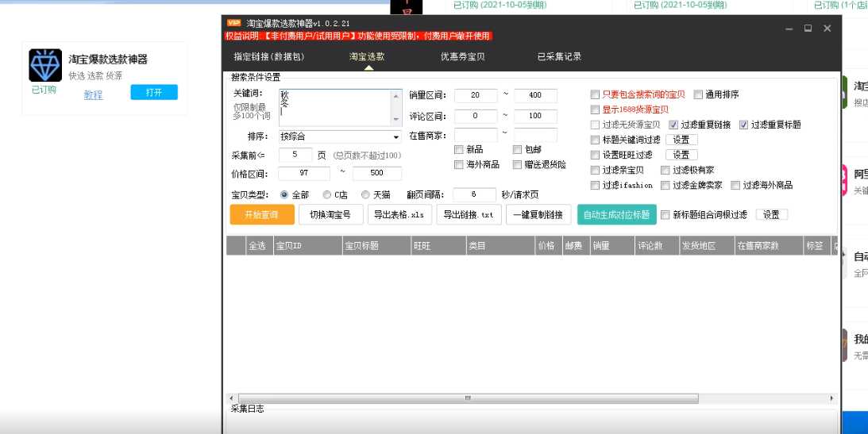Click the 采集前 pages field showing 5
The width and height of the screenshot is (868, 434).
(x=295, y=156)
